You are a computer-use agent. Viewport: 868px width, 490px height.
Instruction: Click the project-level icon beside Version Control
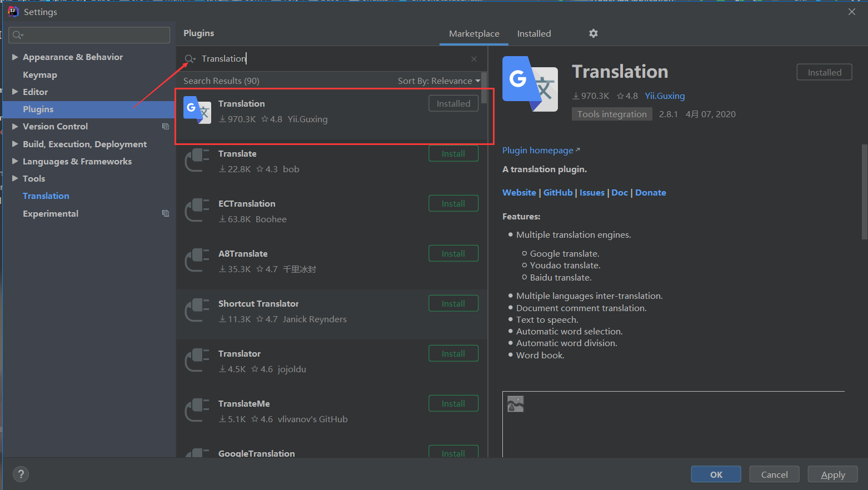click(x=166, y=127)
